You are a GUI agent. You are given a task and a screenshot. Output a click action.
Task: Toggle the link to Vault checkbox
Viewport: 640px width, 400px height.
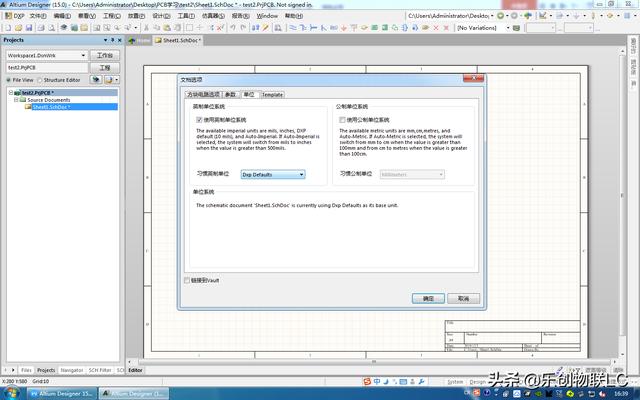point(187,280)
